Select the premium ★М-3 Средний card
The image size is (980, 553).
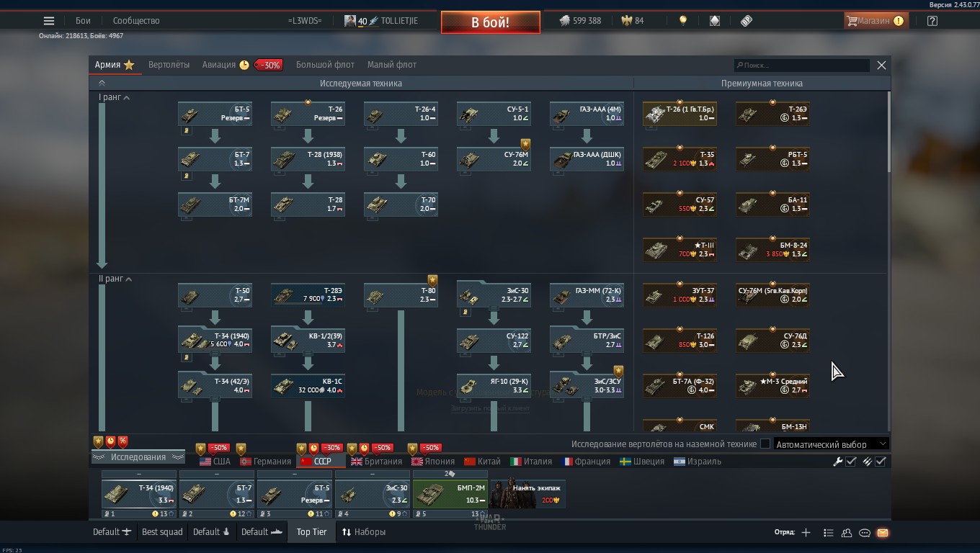772,386
